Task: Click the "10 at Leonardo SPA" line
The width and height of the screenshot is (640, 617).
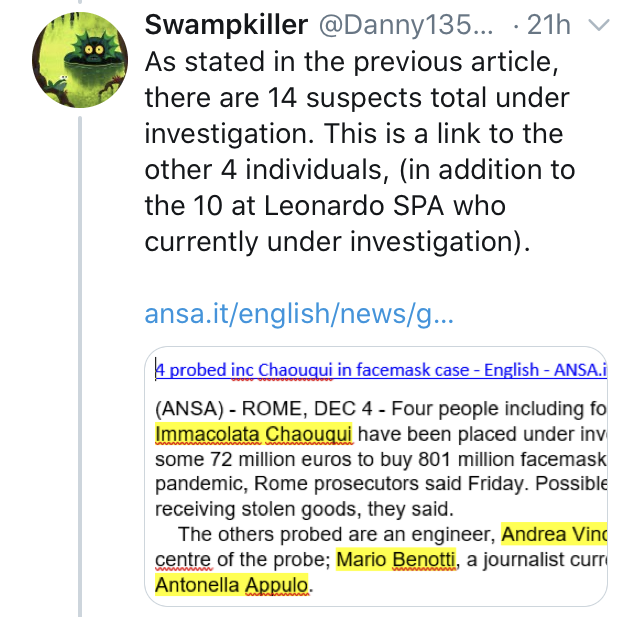Action: (325, 206)
